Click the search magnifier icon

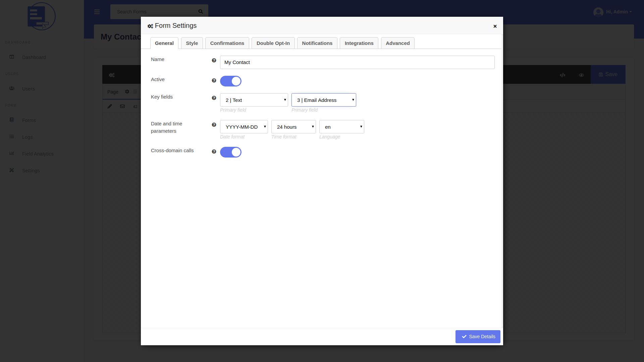click(201, 12)
